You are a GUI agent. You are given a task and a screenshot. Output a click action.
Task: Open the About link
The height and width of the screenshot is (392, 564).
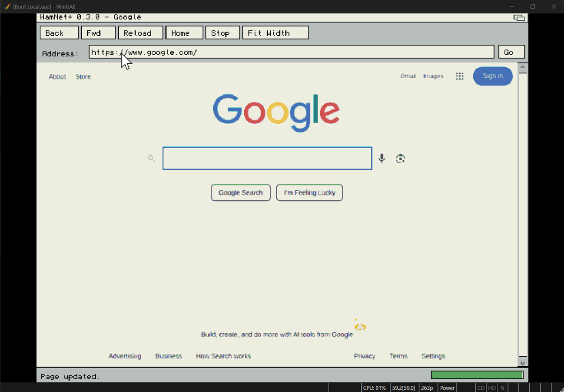57,76
